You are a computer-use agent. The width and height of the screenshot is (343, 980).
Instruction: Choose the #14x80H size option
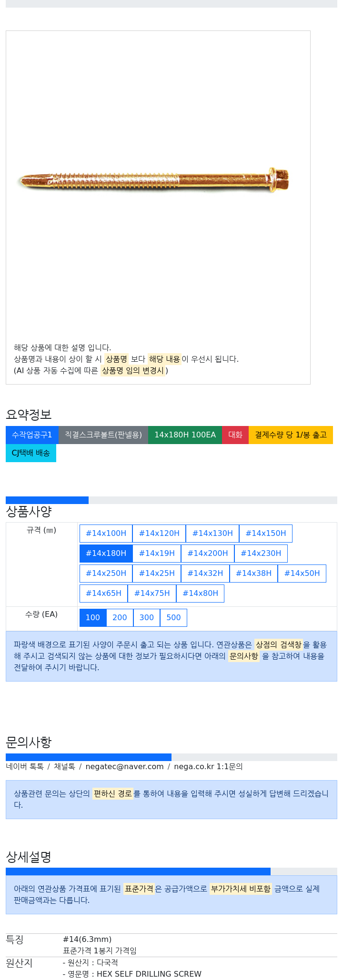pos(200,594)
